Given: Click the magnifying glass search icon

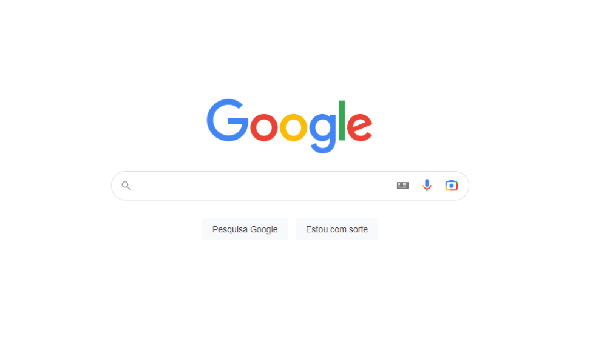Looking at the screenshot, I should coord(126,186).
